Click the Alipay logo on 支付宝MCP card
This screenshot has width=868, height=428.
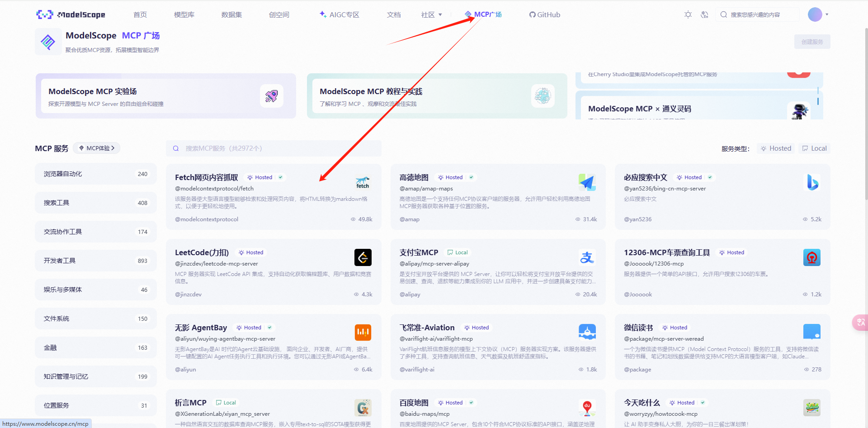pos(587,257)
